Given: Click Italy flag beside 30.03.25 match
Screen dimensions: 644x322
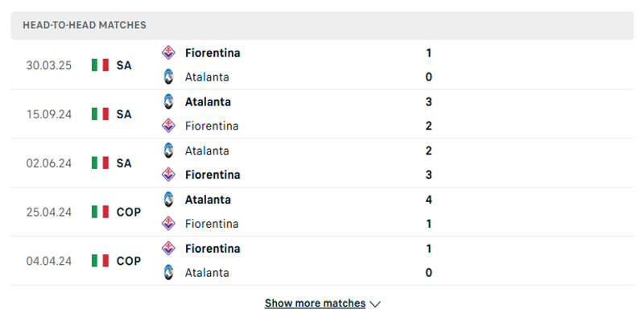Looking at the screenshot, I should click(100, 65).
